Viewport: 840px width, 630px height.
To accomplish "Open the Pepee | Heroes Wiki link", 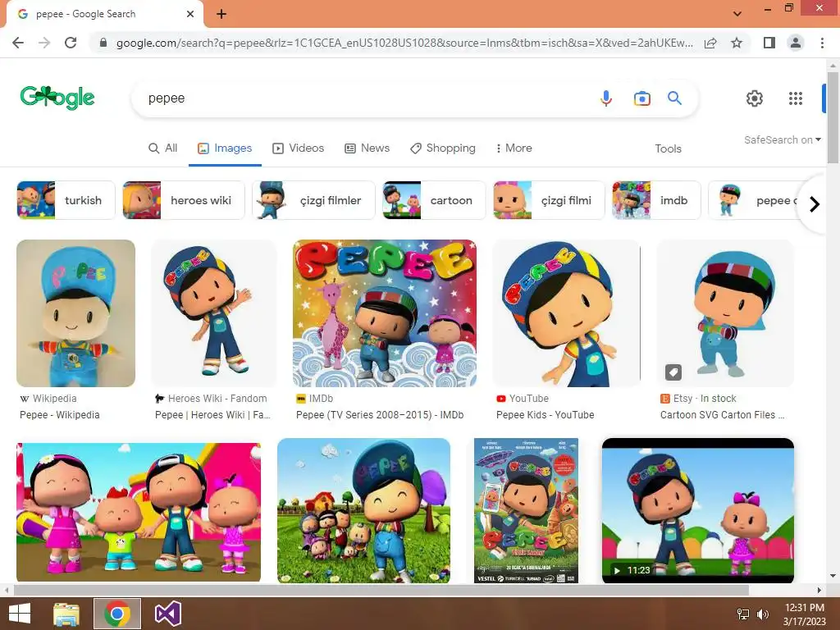I will (212, 414).
